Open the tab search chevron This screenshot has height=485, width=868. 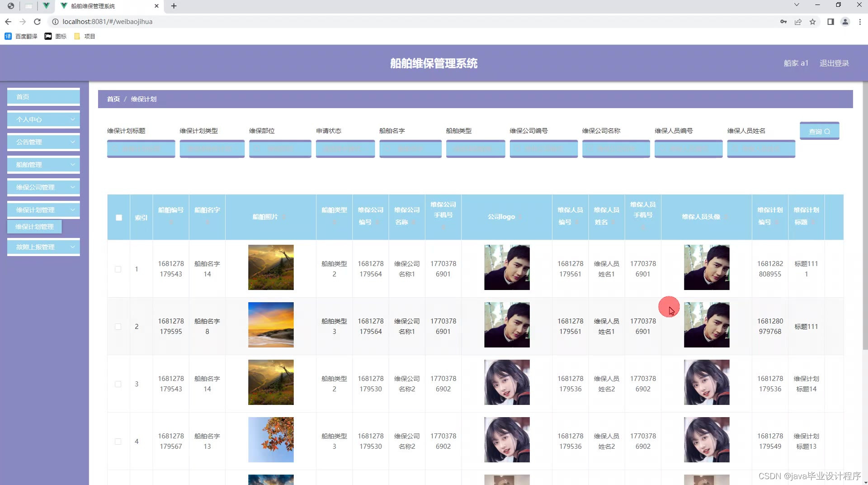tap(797, 5)
